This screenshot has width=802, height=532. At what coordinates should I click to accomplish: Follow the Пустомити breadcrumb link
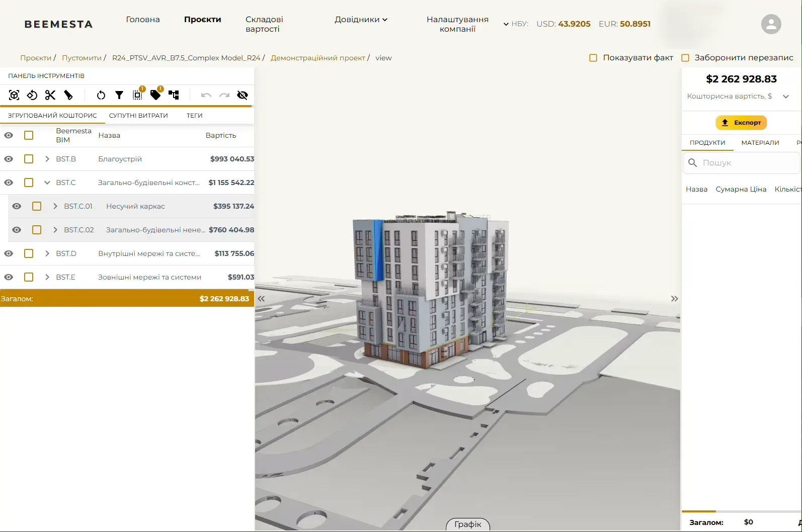tap(82, 58)
